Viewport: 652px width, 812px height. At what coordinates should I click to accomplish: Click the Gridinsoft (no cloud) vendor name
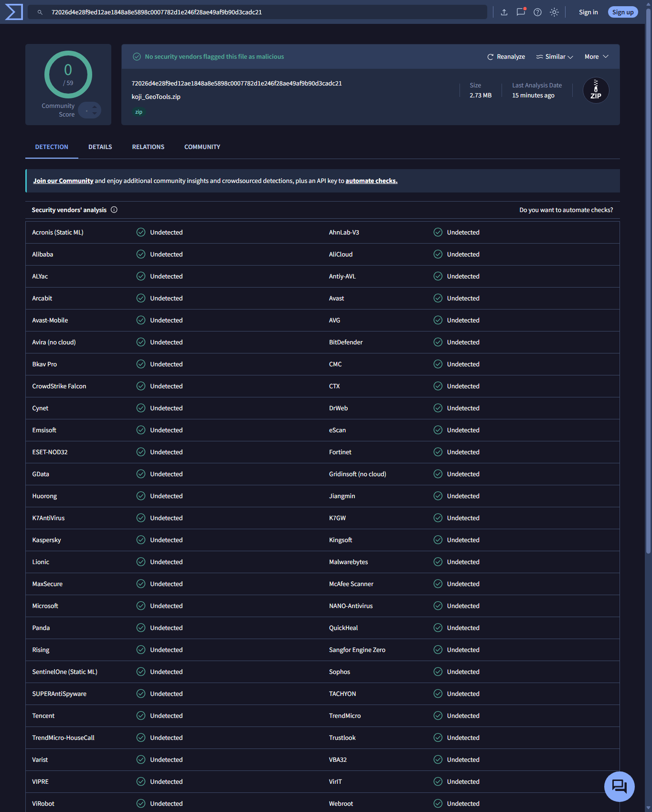click(x=357, y=474)
